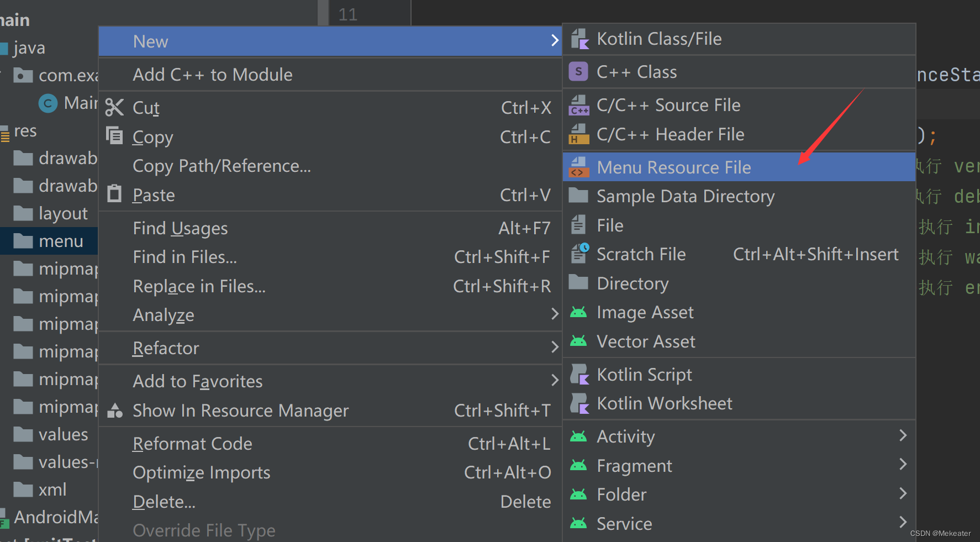980x542 pixels.
Task: Select Delete… from context menu
Action: click(x=330, y=502)
